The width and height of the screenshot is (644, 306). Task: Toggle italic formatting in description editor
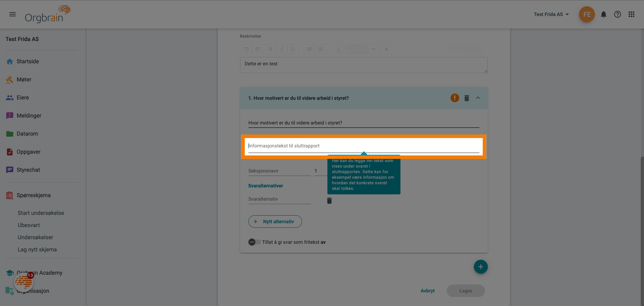[281, 49]
